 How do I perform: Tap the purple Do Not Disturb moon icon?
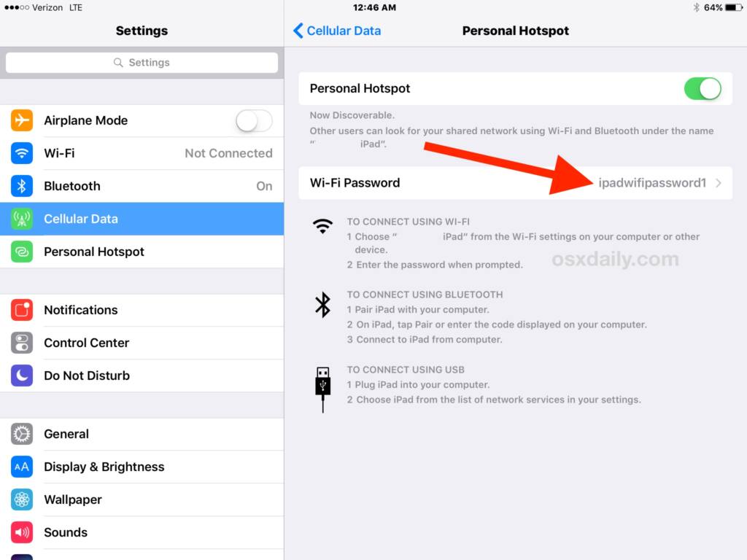click(22, 376)
